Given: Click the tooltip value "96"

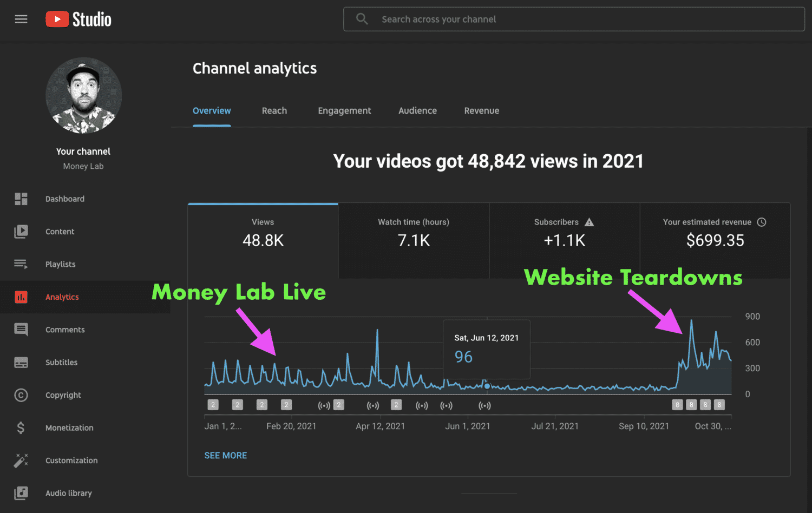Looking at the screenshot, I should (463, 357).
